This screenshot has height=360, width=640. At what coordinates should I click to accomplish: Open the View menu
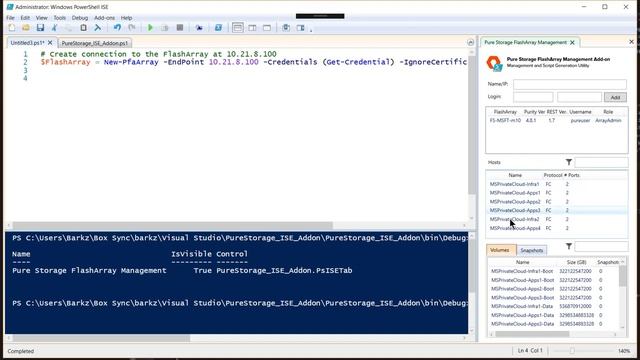42,18
